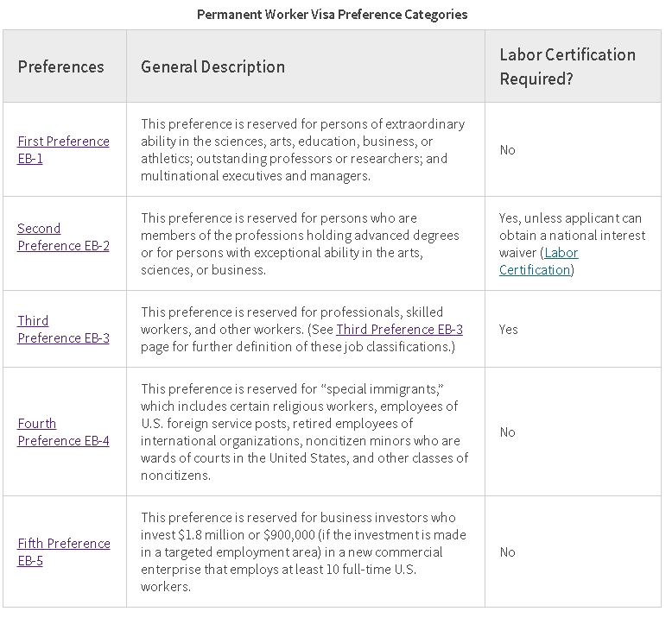The width and height of the screenshot is (672, 624).
Task: Click the "No" cell in the EB-1 row
Action: click(x=507, y=150)
